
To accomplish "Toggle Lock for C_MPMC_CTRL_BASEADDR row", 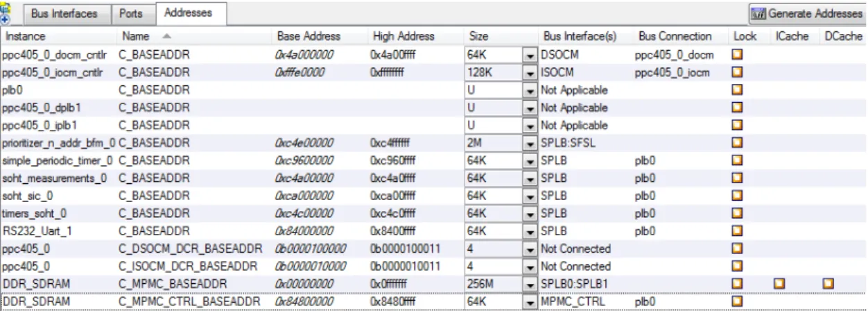I will [738, 301].
